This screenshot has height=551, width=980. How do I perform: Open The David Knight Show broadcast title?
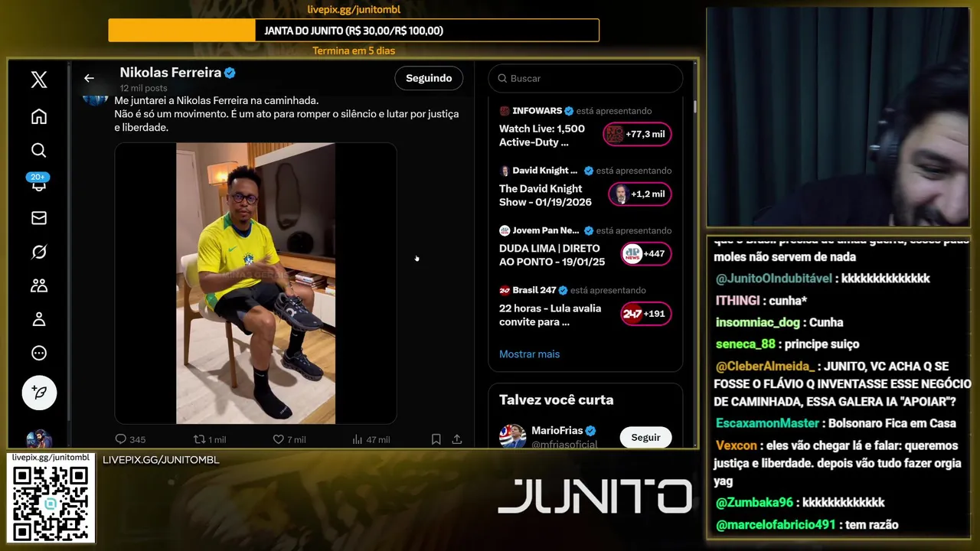point(545,195)
